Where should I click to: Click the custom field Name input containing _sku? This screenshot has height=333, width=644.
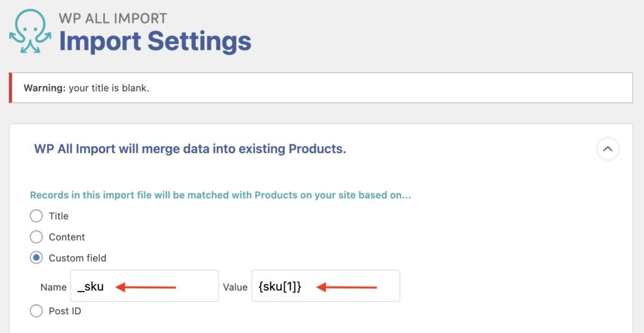(x=144, y=286)
